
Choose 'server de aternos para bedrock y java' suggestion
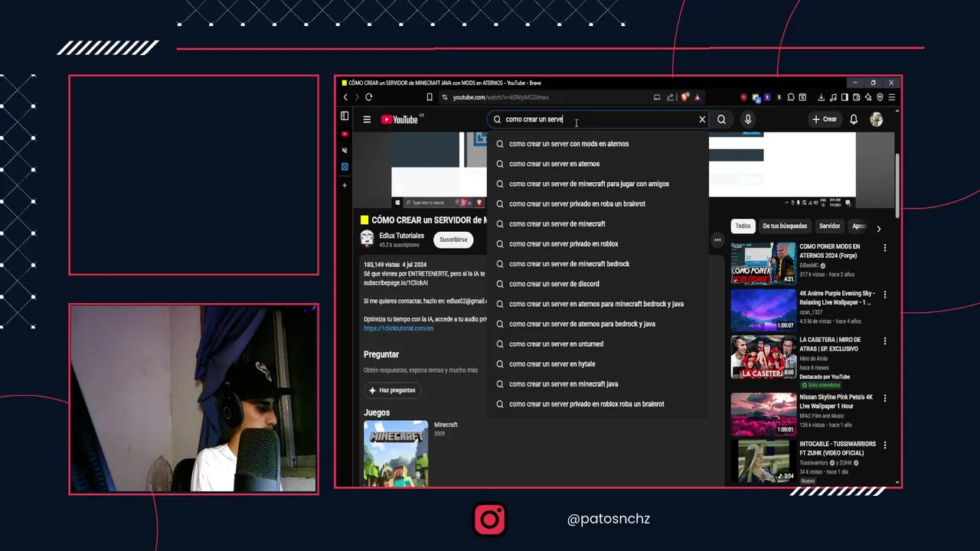[x=597, y=324]
